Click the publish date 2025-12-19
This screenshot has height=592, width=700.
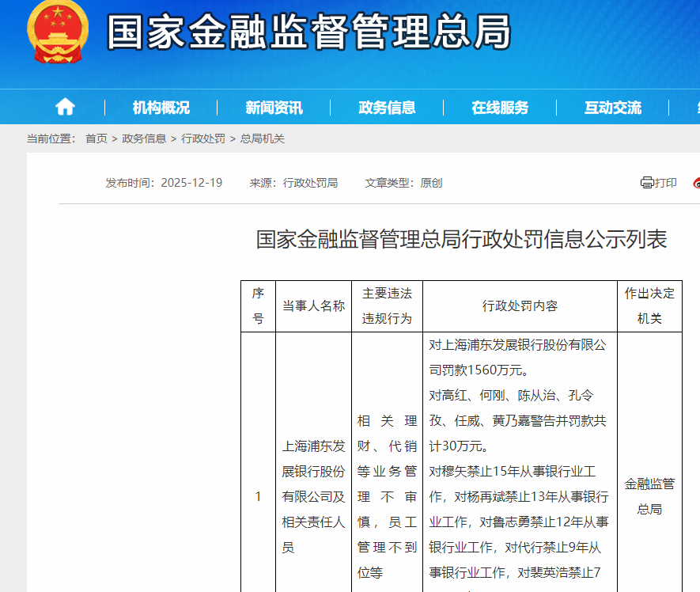coord(191,183)
